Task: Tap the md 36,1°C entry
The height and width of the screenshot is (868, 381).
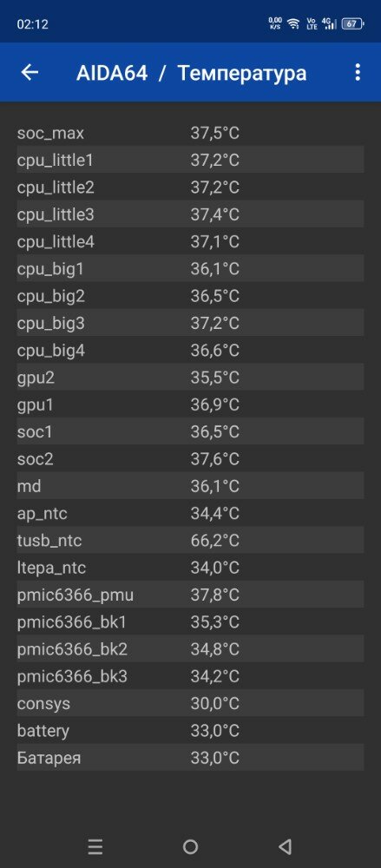Action: point(191,486)
